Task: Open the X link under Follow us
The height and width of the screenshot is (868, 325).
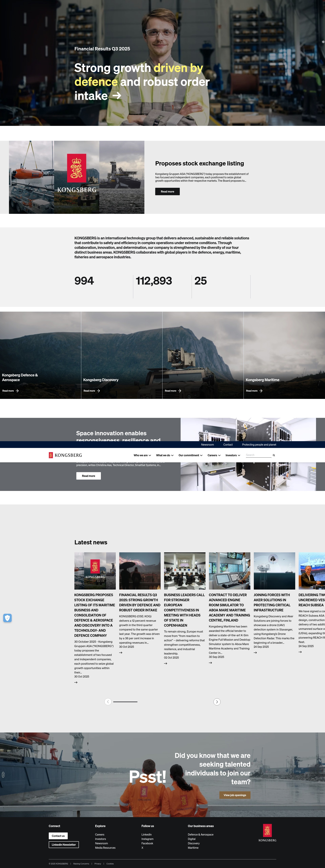Action: [x=142, y=848]
